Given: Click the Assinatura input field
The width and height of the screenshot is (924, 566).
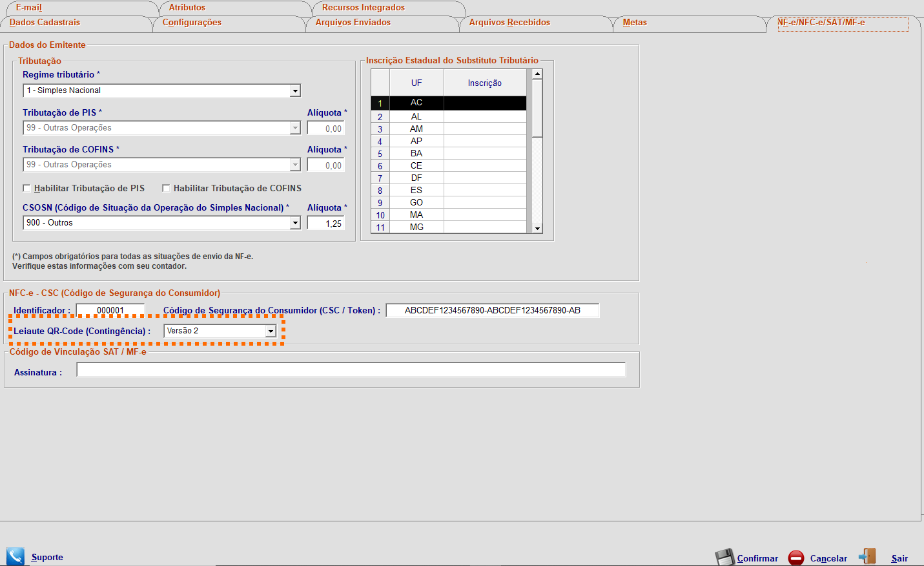Looking at the screenshot, I should tap(351, 370).
